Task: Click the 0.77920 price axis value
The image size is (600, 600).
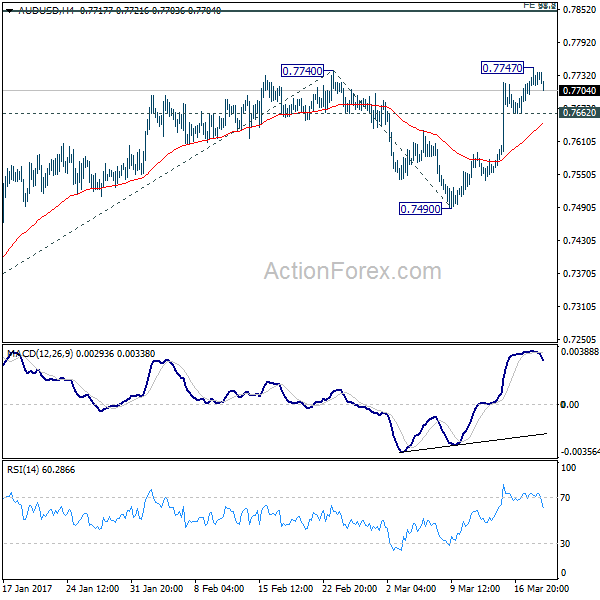Action: point(579,42)
